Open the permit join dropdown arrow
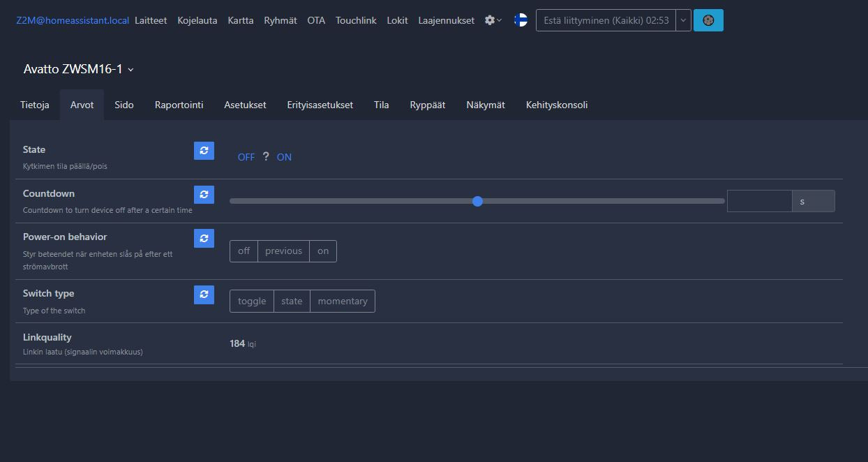The image size is (868, 462). click(x=683, y=20)
